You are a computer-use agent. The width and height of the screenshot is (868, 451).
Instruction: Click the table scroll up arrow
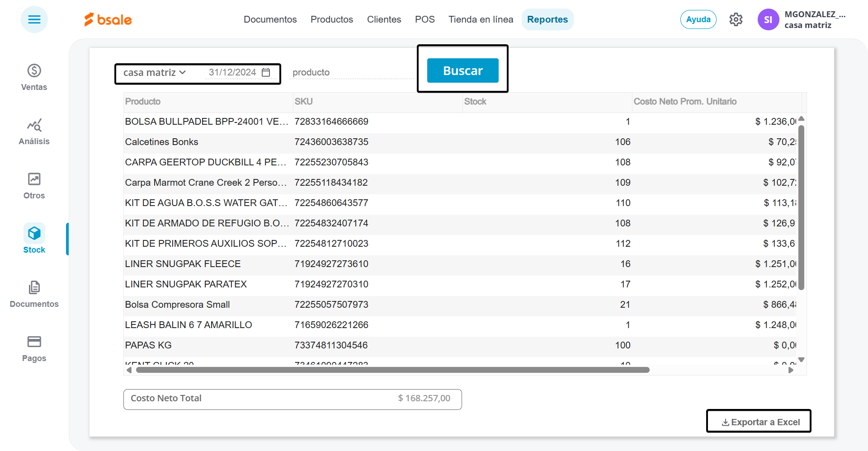point(802,118)
